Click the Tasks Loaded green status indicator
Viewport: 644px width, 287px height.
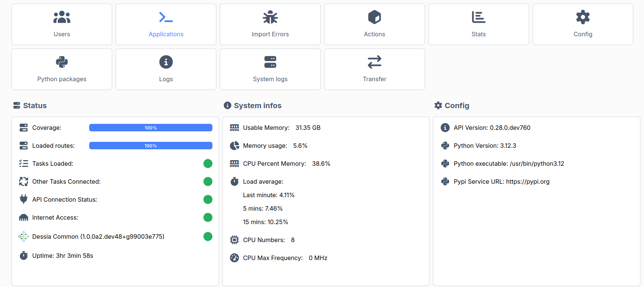[x=208, y=164]
